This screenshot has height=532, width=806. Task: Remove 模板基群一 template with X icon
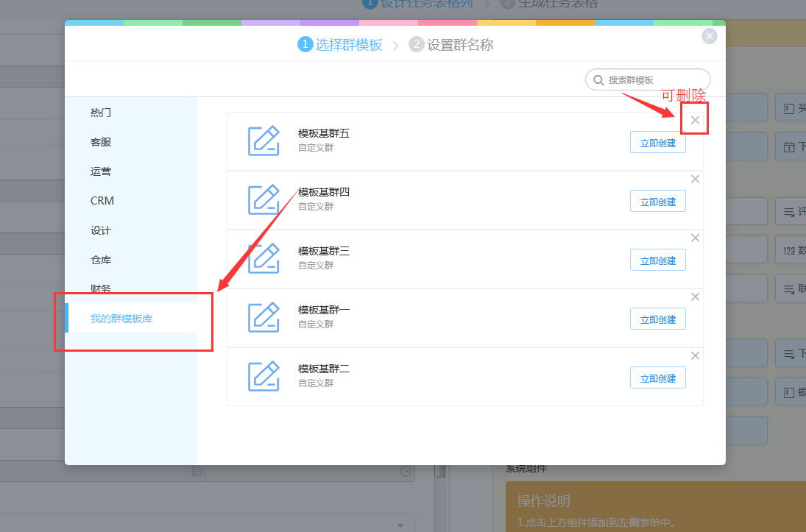pos(695,297)
